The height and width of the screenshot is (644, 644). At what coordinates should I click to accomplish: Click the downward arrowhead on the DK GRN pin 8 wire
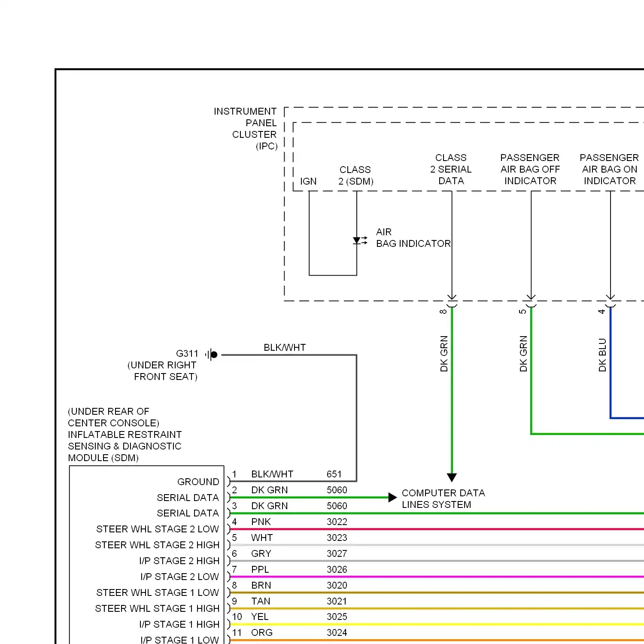(x=452, y=477)
